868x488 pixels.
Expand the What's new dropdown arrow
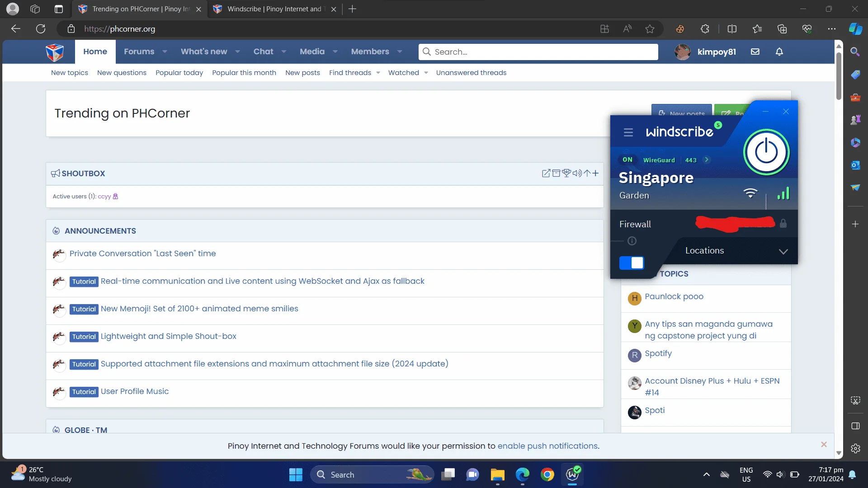[x=237, y=52]
